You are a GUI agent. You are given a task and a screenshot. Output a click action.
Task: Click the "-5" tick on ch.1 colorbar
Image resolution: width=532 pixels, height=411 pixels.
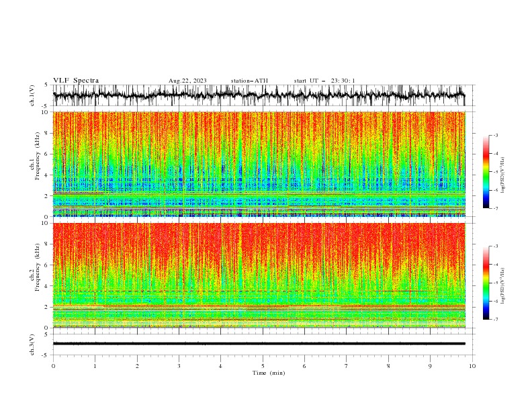tap(495, 172)
